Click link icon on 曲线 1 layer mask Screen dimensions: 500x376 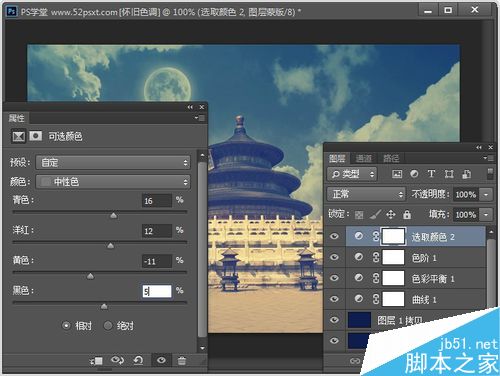(376, 299)
